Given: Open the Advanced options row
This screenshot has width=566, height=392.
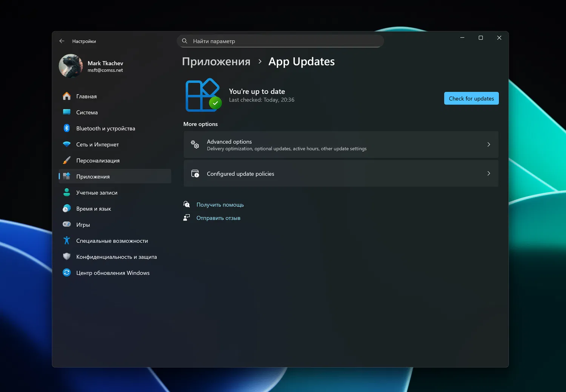Looking at the screenshot, I should (341, 144).
